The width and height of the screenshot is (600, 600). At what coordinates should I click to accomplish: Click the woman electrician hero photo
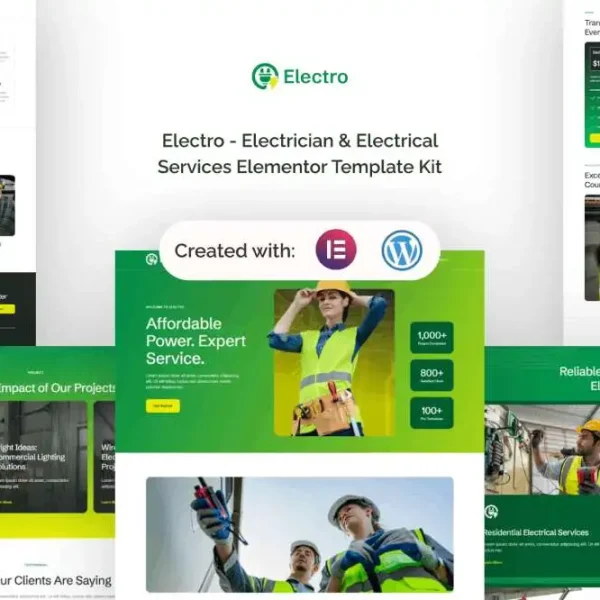pos(334,360)
